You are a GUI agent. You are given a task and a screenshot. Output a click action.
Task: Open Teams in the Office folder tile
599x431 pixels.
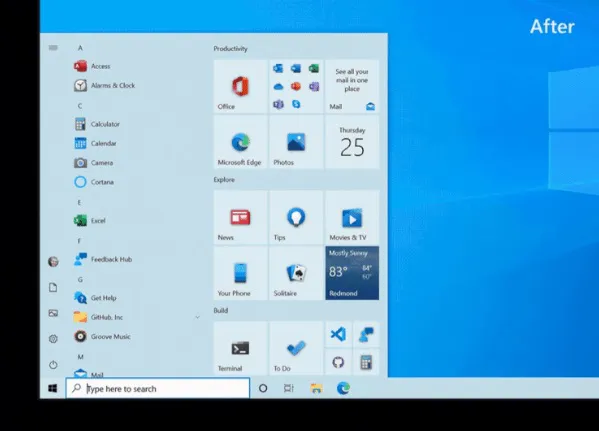point(278,104)
